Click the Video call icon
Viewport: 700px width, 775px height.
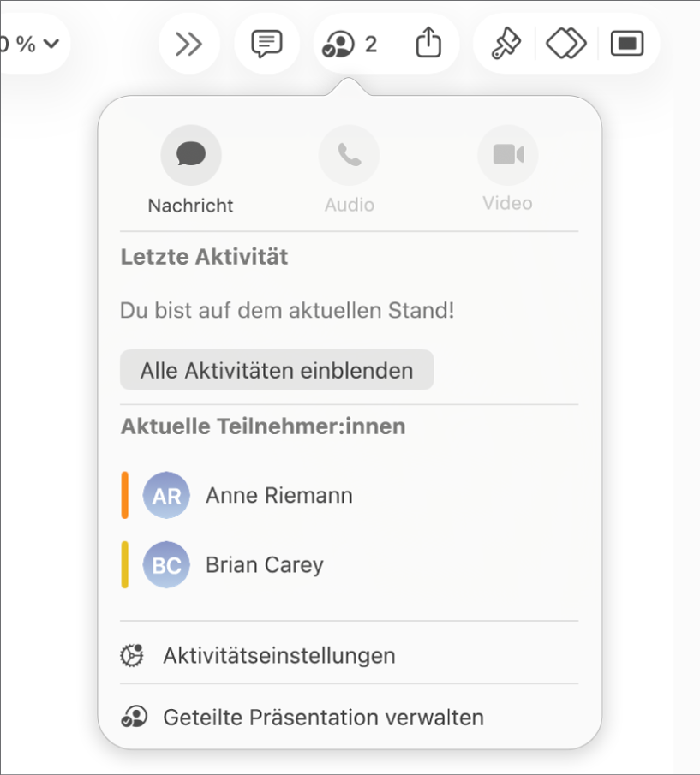[508, 155]
